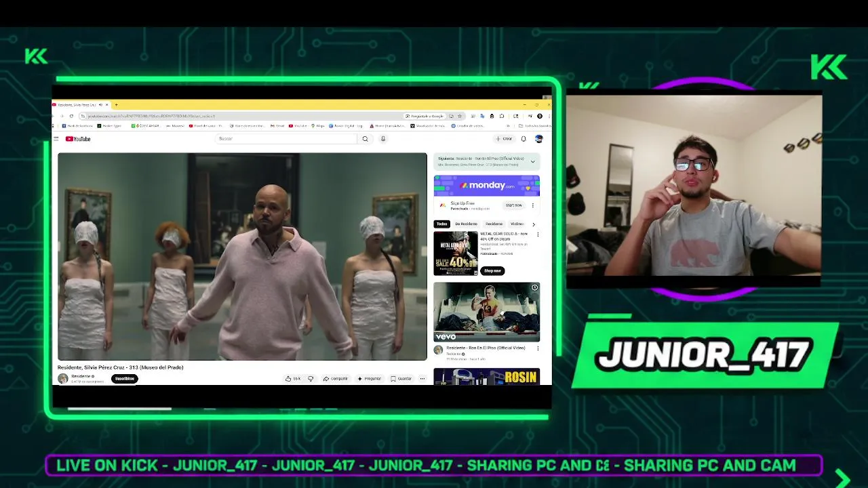The height and width of the screenshot is (488, 868).
Task: Click Preguntar a Google in address bar
Action: (x=425, y=116)
